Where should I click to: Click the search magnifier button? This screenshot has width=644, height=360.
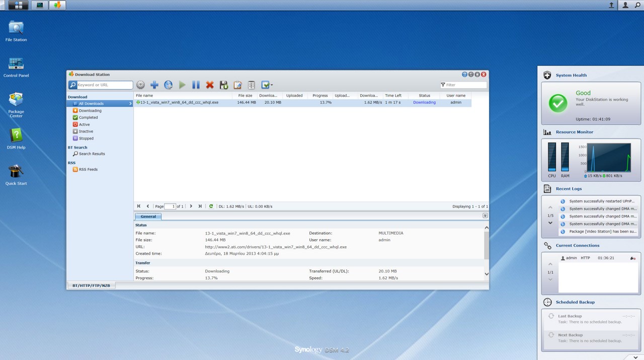72,85
